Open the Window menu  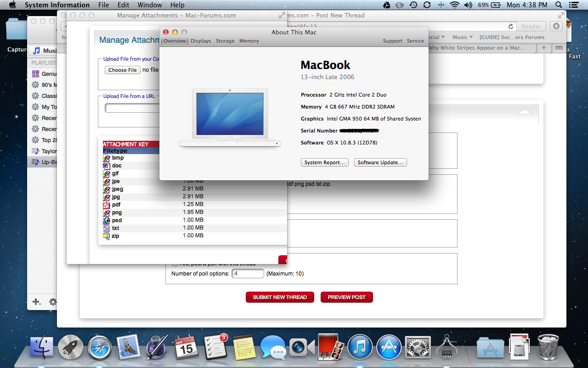coord(150,5)
